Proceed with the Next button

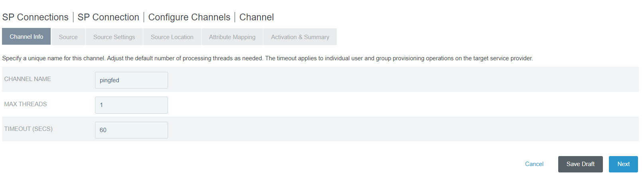click(623, 164)
